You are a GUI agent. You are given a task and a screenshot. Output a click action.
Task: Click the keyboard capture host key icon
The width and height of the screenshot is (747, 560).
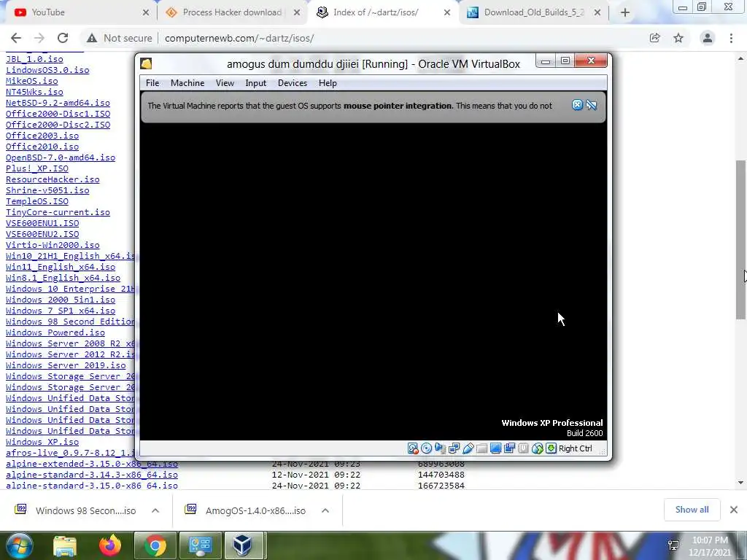[551, 448]
